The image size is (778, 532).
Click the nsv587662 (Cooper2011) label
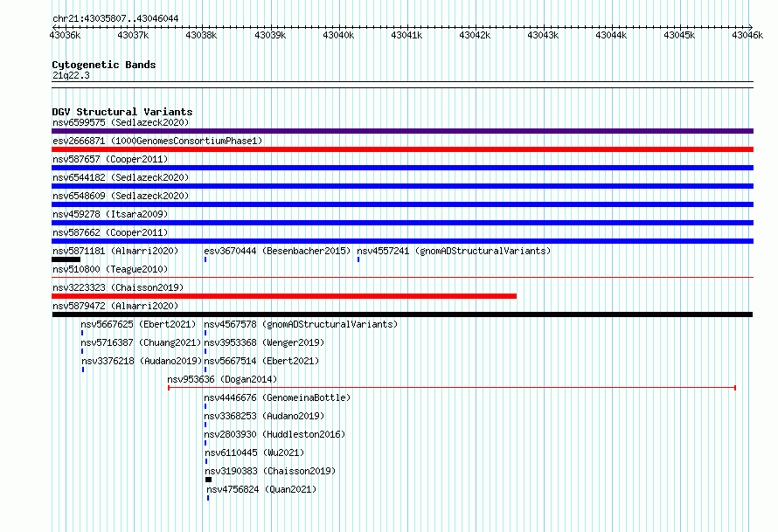click(x=110, y=232)
